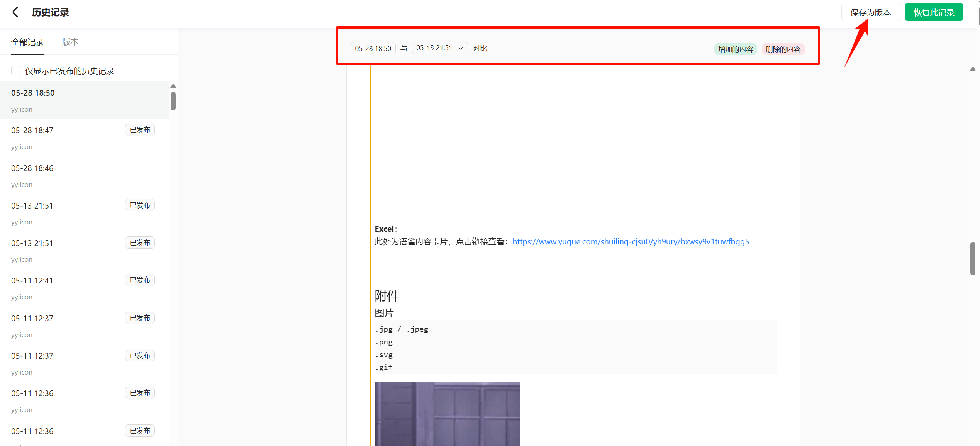Select the 05-28 18:47 history record

[x=32, y=131]
